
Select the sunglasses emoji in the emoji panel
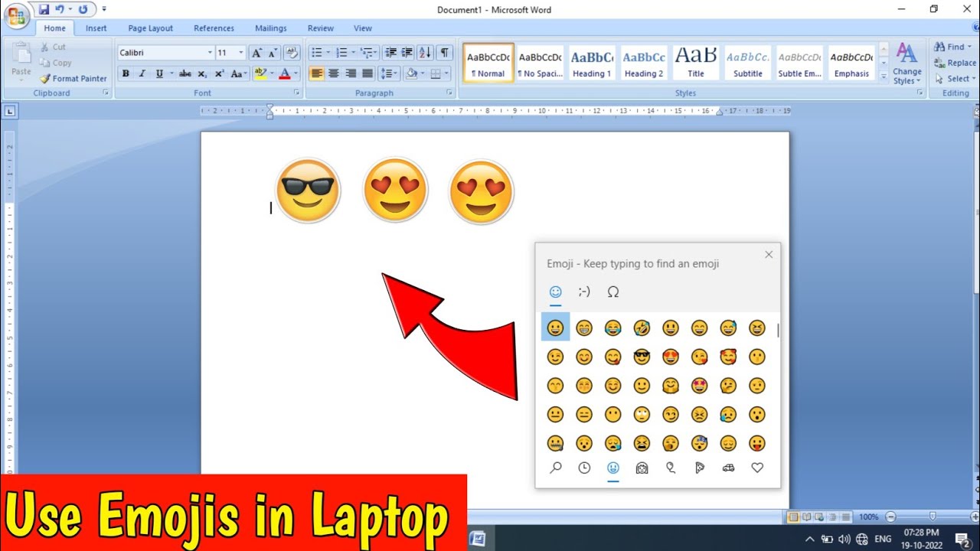642,357
